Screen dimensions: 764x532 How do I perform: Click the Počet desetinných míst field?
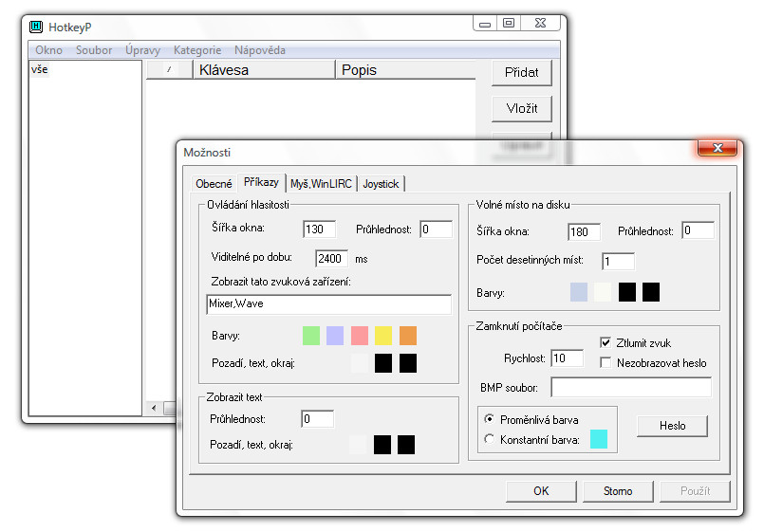618,262
